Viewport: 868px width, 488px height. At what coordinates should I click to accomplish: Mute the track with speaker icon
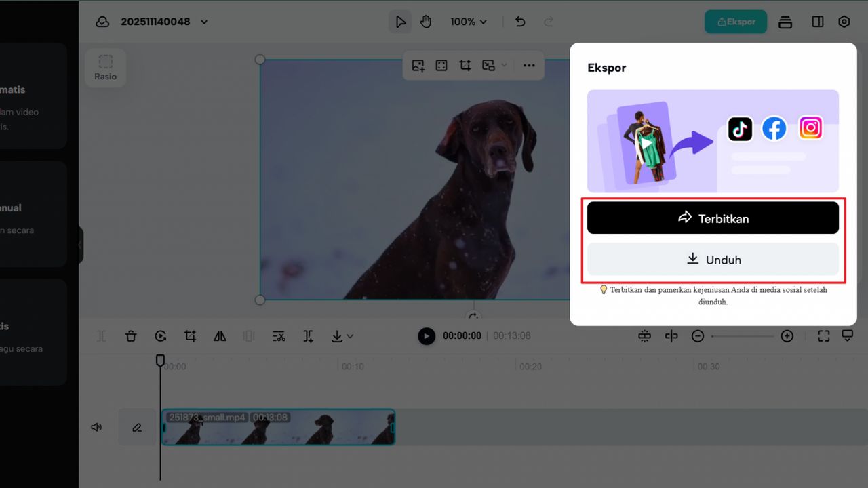tap(97, 427)
